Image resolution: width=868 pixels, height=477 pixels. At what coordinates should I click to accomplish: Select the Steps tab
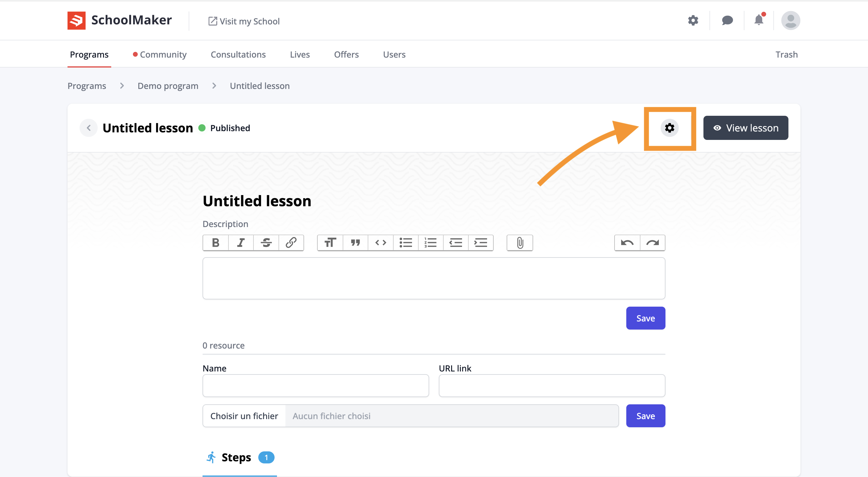(x=240, y=458)
